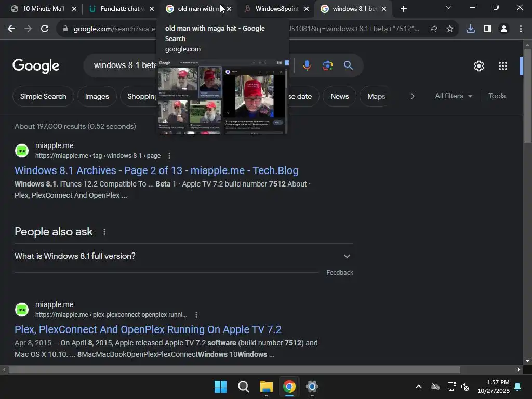Open File Explorer from the taskbar
This screenshot has height=399, width=532.
click(x=267, y=387)
